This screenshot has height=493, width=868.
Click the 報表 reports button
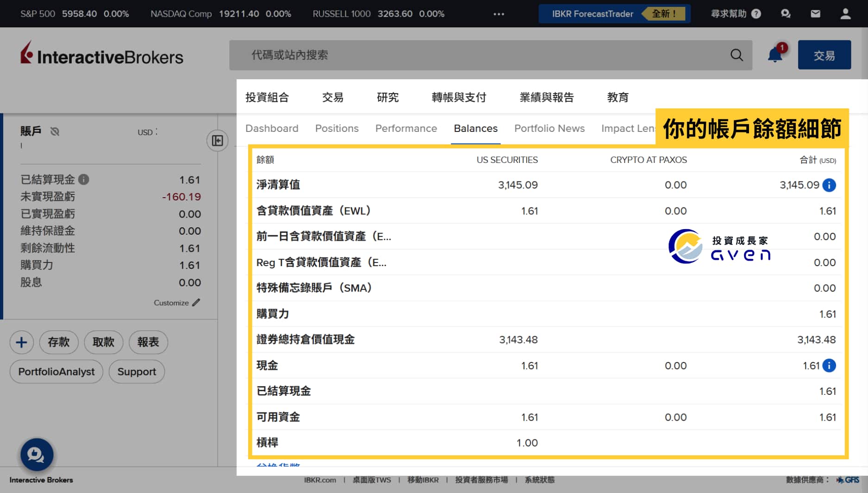148,342
